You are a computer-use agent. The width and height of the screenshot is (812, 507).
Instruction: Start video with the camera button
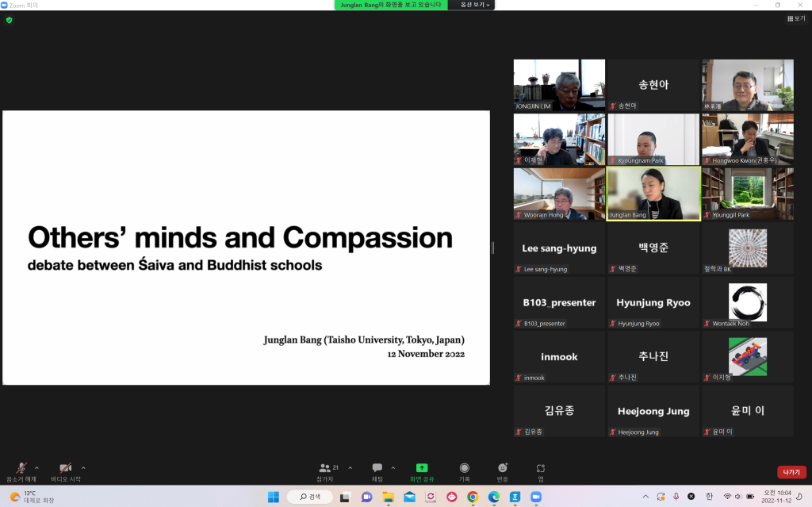[66, 469]
